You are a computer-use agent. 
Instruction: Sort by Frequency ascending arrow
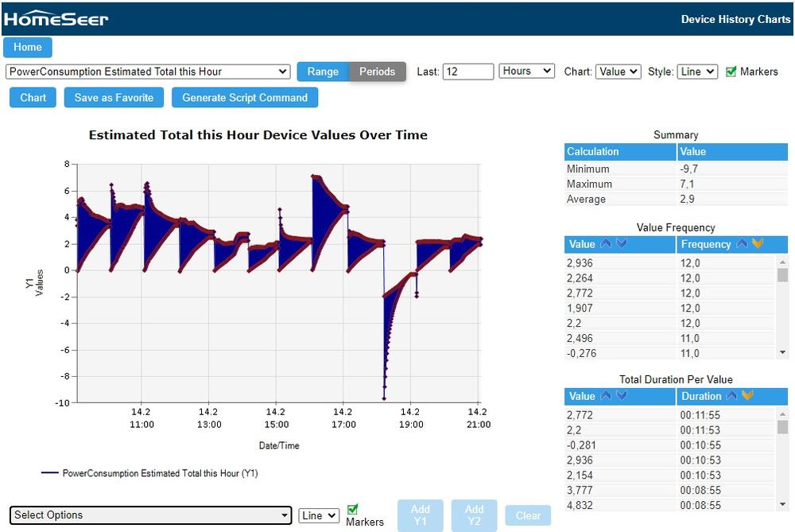click(x=742, y=244)
